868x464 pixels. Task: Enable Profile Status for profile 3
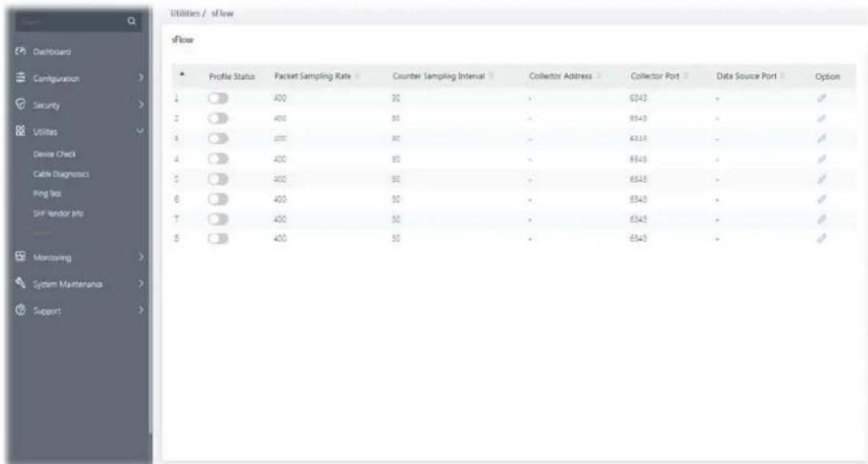218,138
